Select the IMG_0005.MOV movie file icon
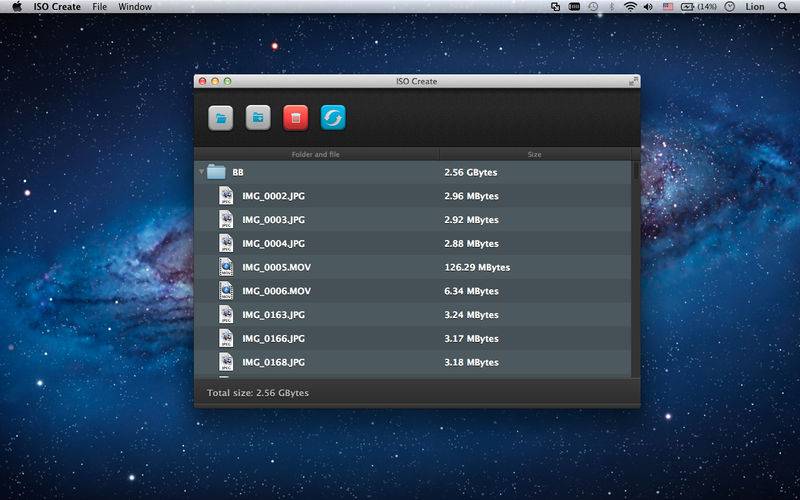Screen dimensions: 800x500 226,267
